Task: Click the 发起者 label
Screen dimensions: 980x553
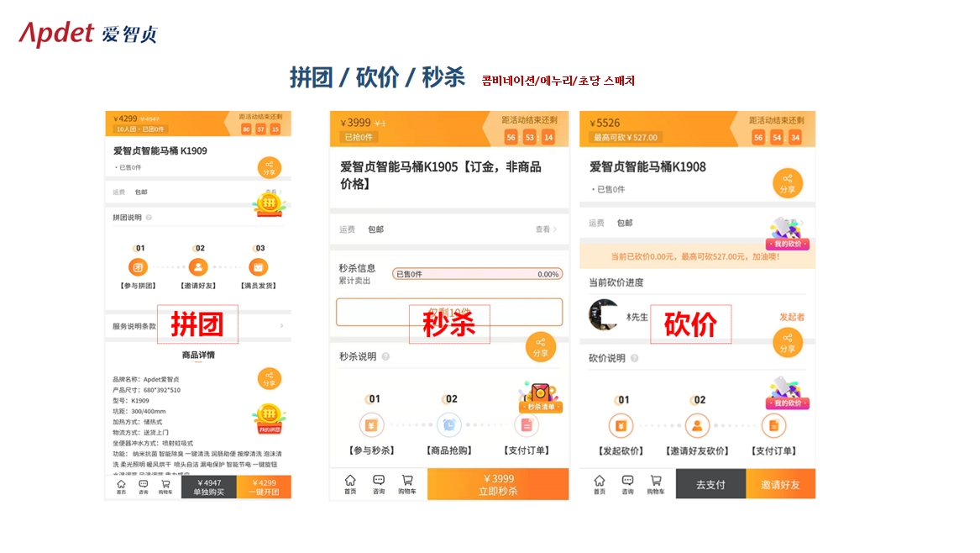Action: coord(792,317)
